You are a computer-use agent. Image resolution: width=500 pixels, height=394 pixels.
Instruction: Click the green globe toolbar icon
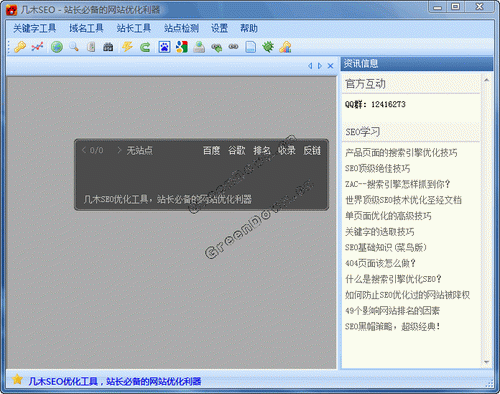tap(57, 47)
